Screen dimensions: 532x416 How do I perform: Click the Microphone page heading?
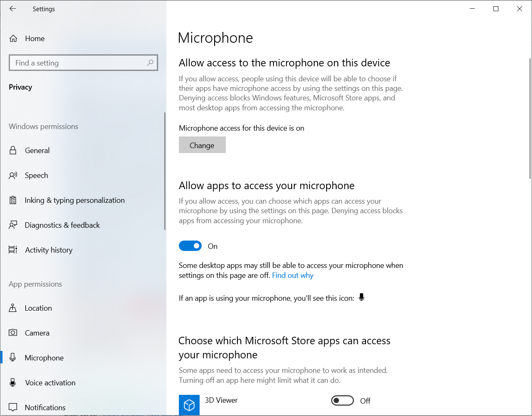(x=215, y=38)
